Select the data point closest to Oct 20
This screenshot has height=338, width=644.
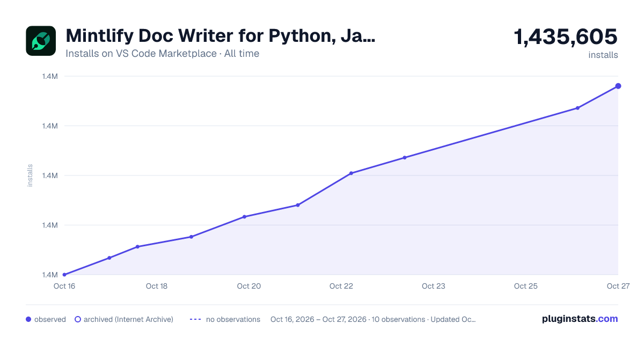click(x=244, y=217)
